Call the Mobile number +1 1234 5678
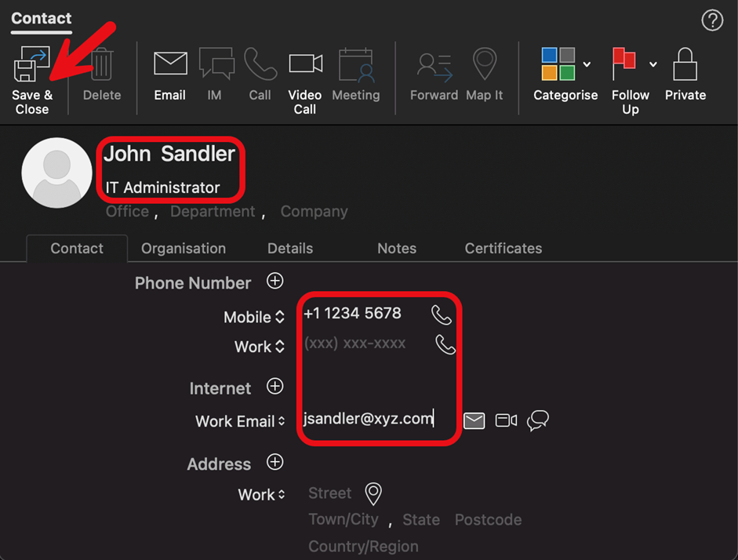The image size is (738, 560). pos(442,315)
